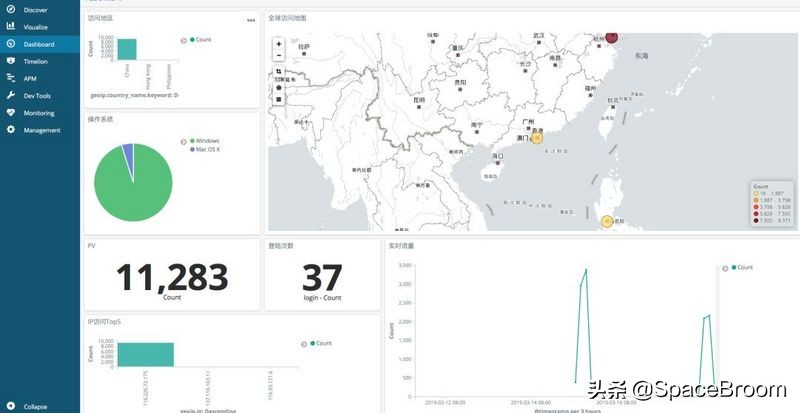Click Count legend dot in country chart

pyautogui.click(x=192, y=39)
